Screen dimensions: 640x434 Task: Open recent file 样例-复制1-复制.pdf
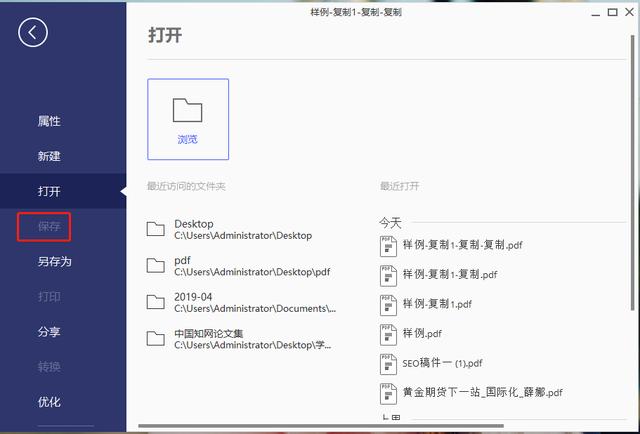coord(450,275)
